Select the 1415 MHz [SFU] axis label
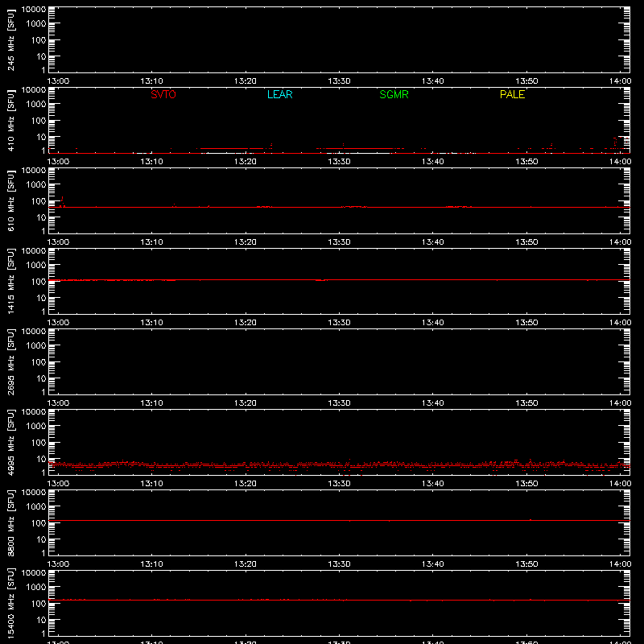This screenshot has height=644, width=644. (x=10, y=282)
